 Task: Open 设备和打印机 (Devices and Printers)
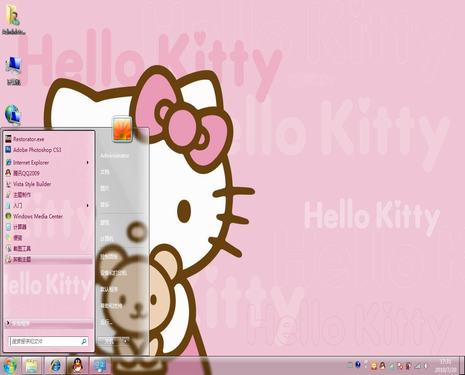click(113, 273)
